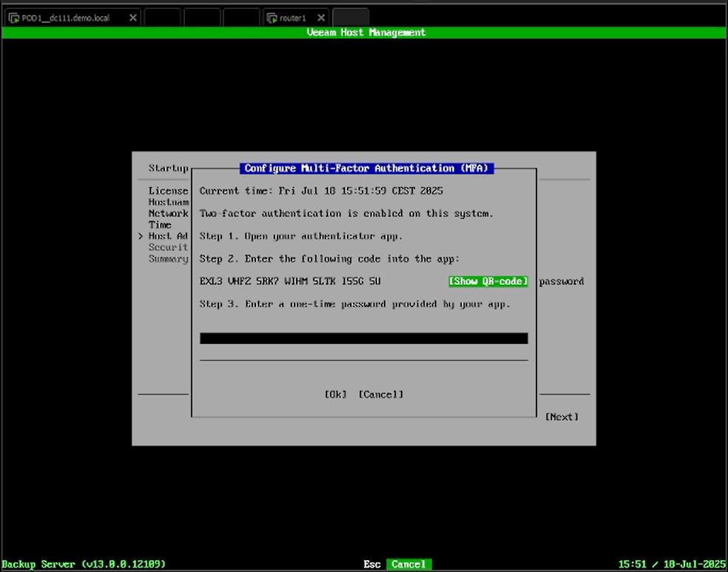Select the Time step in wizard list
The height and width of the screenshot is (572, 728).
160,224
